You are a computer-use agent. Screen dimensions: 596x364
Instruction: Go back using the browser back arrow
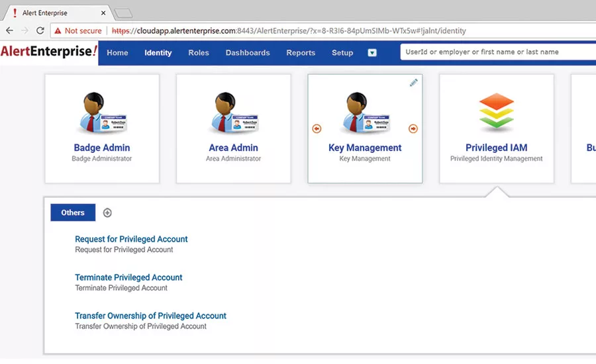click(9, 30)
